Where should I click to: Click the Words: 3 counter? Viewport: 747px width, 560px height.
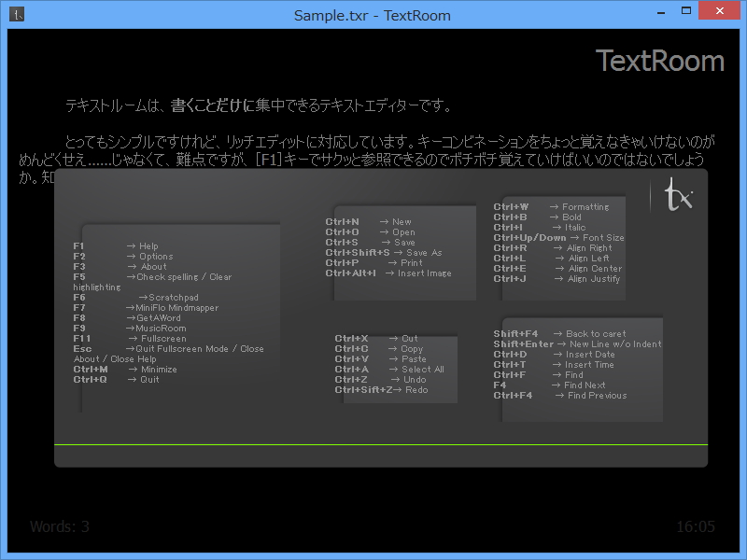[x=60, y=526]
